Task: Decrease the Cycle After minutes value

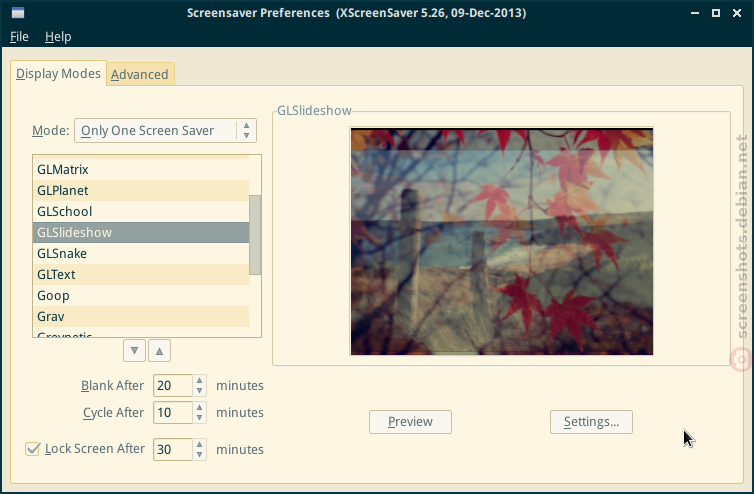Action: point(200,418)
